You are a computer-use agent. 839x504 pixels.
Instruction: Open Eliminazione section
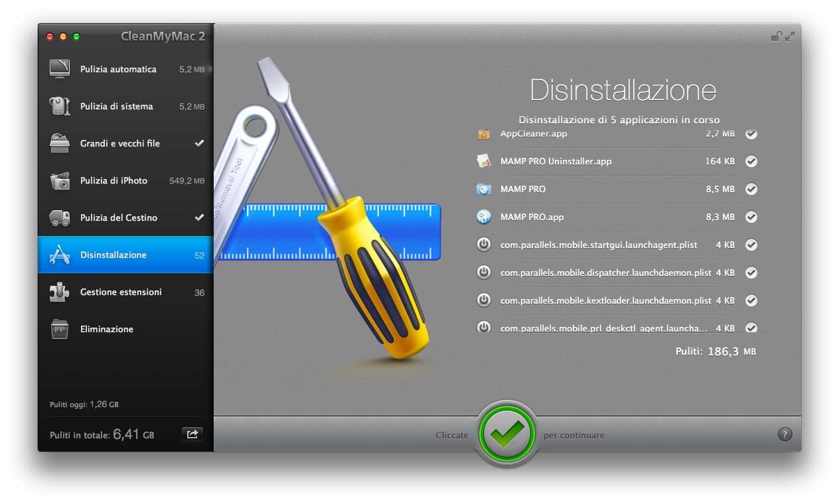125,329
